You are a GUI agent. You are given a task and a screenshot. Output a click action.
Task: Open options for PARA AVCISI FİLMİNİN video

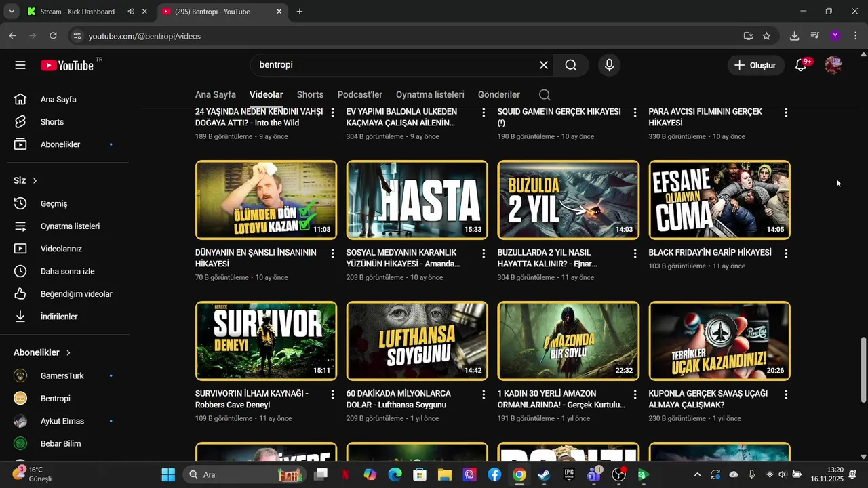[786, 113]
